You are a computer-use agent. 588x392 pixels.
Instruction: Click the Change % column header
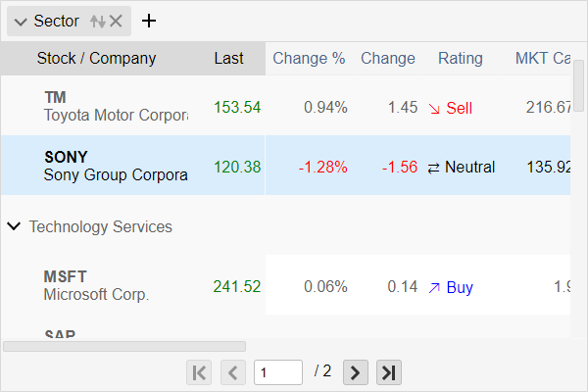[309, 58]
